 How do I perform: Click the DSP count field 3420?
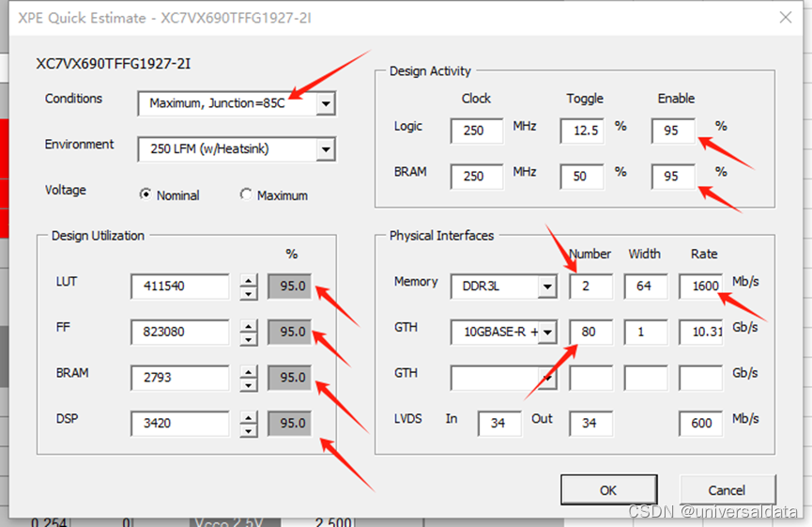(x=179, y=423)
